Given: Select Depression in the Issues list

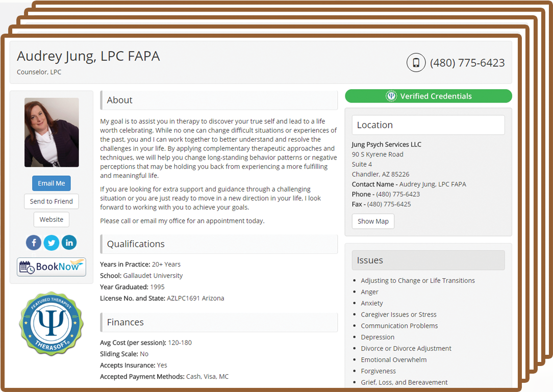Looking at the screenshot, I should click(x=378, y=337).
